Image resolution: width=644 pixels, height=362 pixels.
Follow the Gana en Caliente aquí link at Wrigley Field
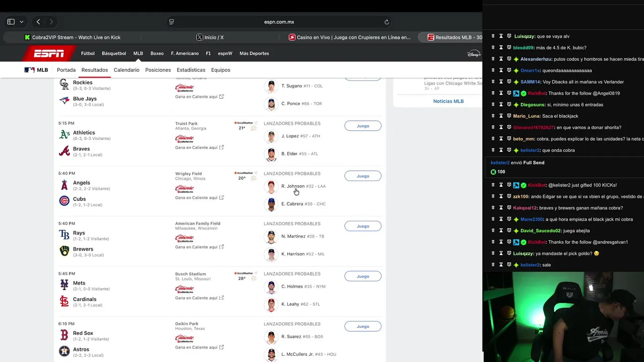[199, 198]
